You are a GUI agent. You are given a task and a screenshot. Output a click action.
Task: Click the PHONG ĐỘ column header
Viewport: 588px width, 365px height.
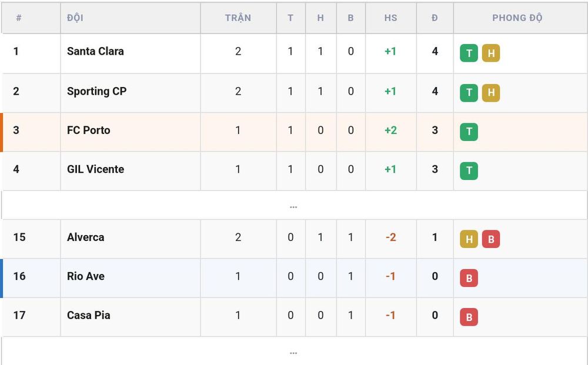point(517,18)
